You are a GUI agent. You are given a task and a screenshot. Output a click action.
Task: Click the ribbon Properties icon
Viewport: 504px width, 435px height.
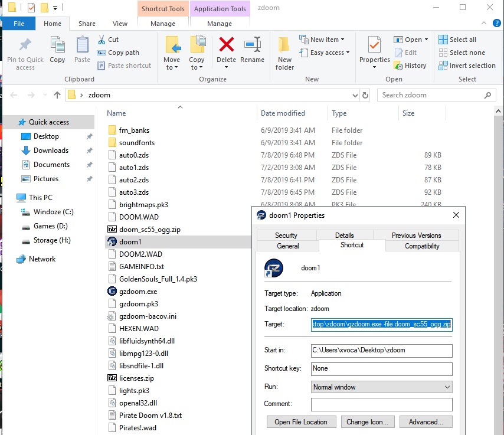click(375, 45)
